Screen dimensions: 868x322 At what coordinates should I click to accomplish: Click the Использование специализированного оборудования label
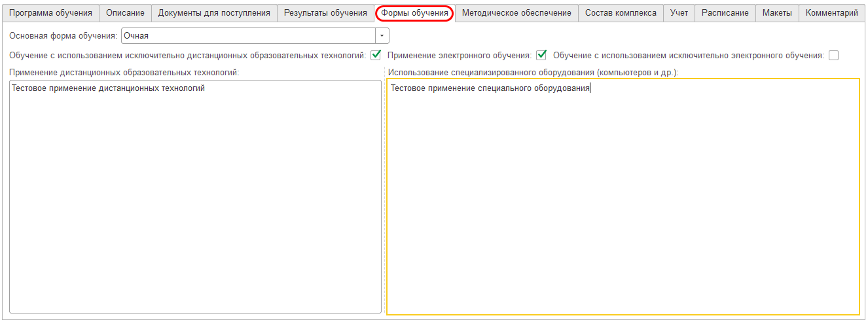coord(533,72)
